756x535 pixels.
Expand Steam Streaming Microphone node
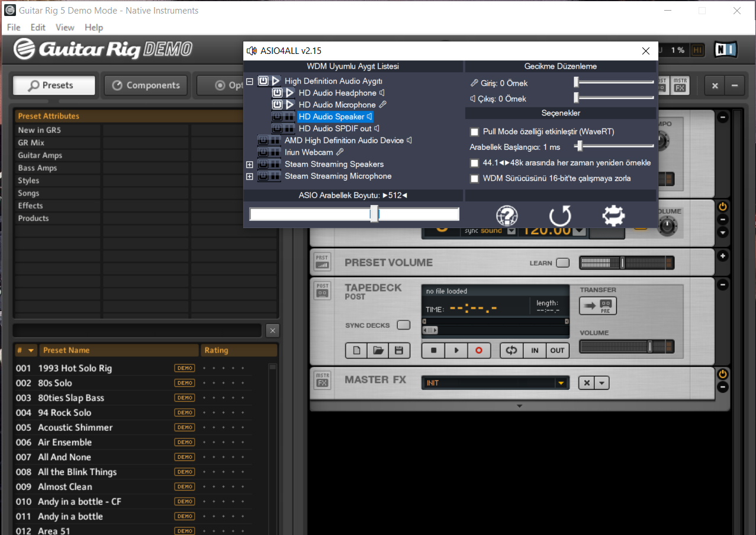[x=249, y=176]
